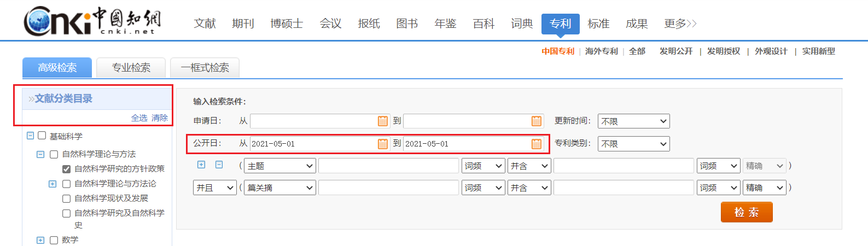Collapse the 自然科学理论与方法 tree node
This screenshot has height=246, width=868.
(x=40, y=154)
